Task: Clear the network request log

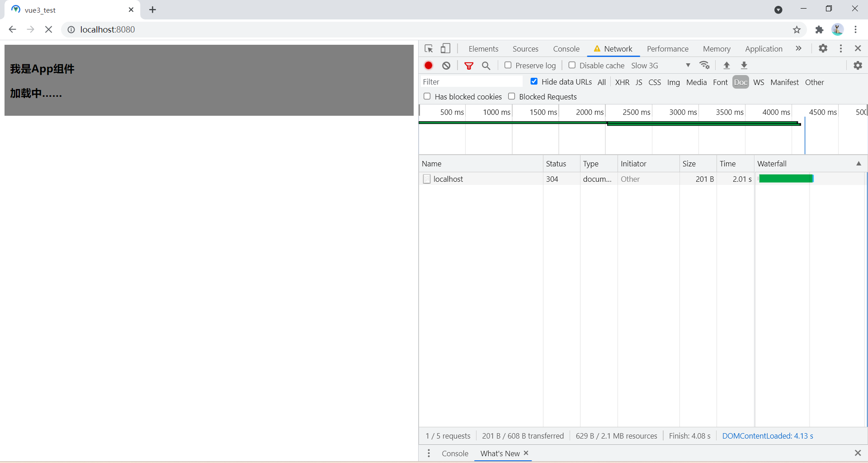Action: click(446, 65)
